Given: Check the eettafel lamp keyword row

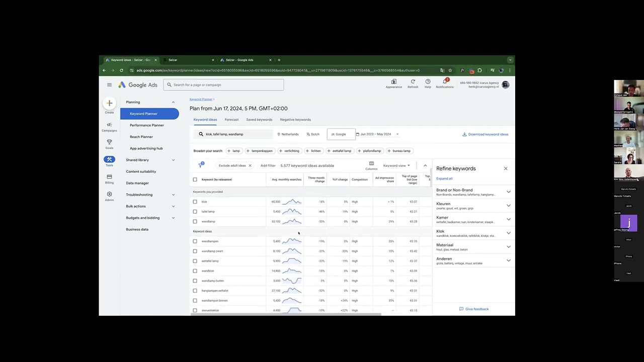Looking at the screenshot, I should (195, 261).
